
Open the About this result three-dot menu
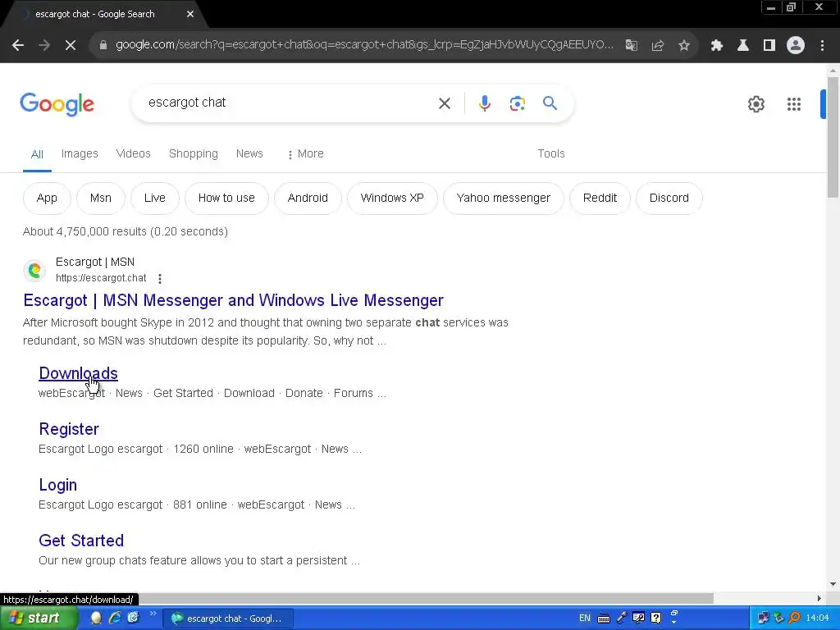160,279
